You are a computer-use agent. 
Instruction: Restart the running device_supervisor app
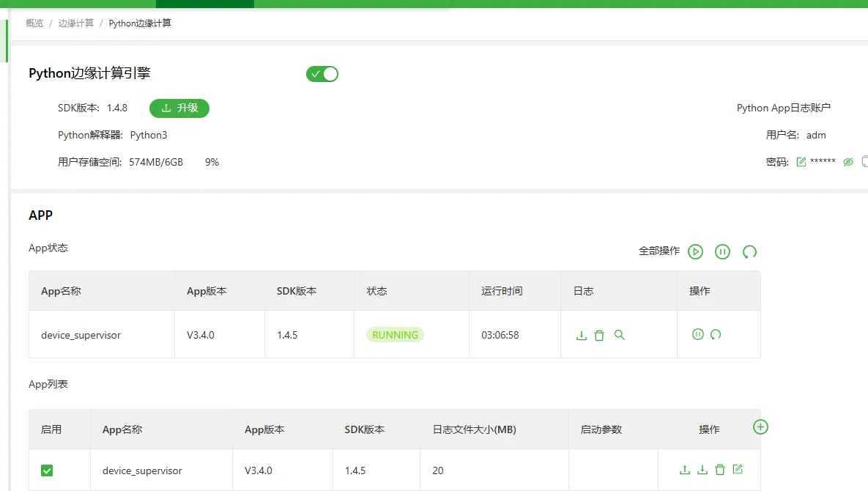(716, 334)
